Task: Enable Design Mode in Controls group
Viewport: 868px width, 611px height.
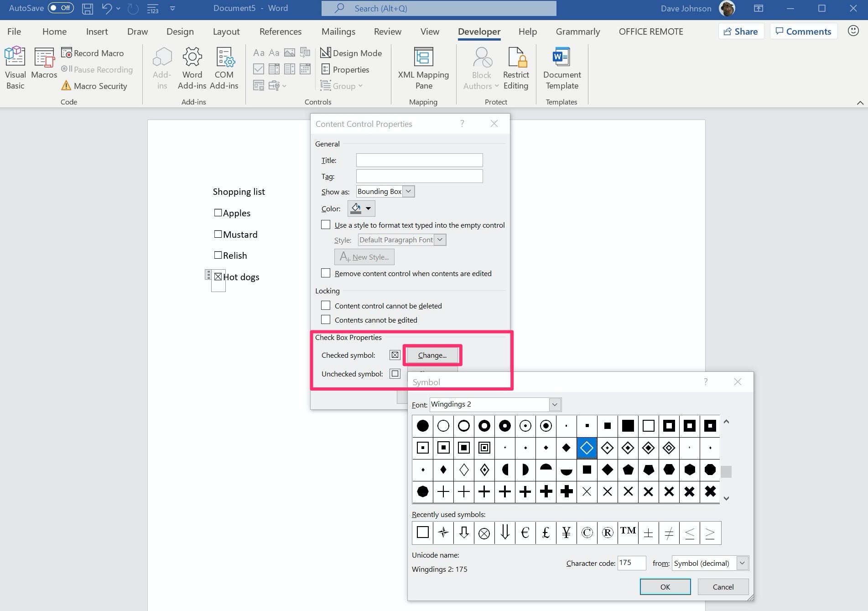Action: 351,53
